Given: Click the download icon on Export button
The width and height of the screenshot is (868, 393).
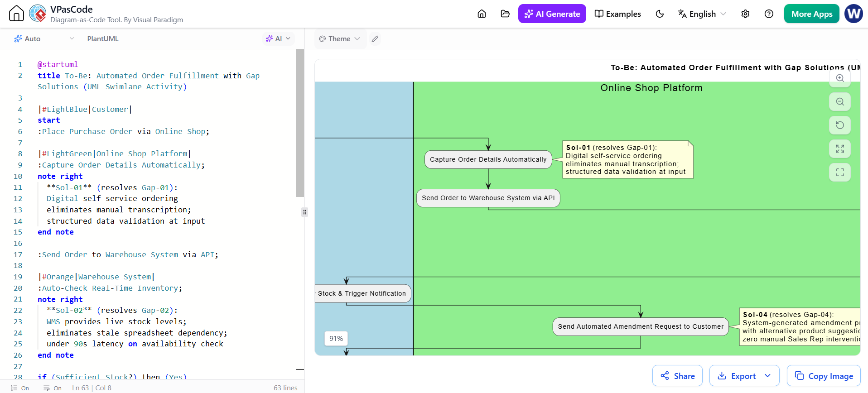Looking at the screenshot, I should [722, 376].
